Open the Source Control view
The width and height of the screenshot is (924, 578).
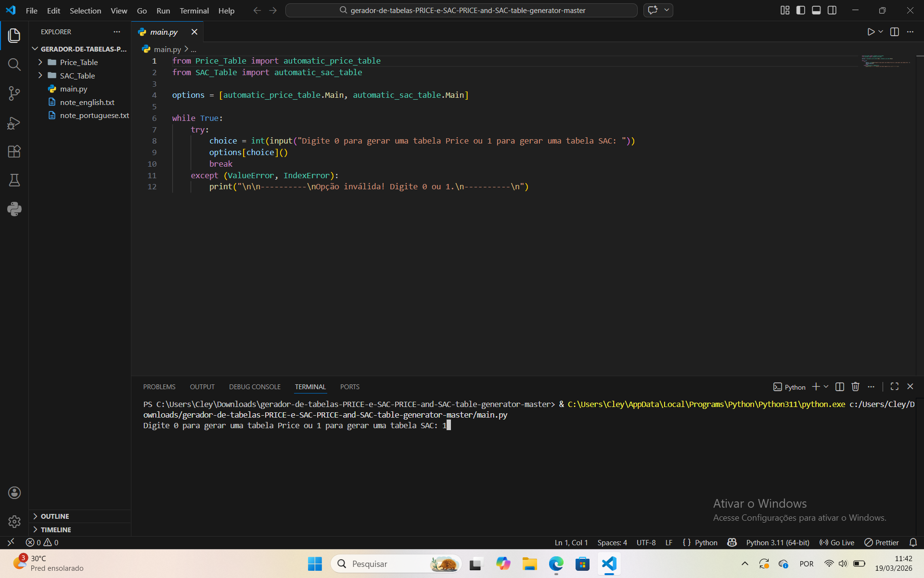pos(14,93)
